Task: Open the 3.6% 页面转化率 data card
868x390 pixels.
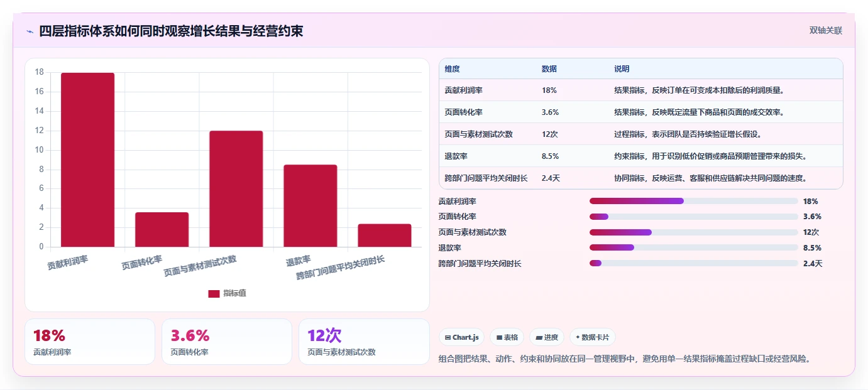Action: 227,342
